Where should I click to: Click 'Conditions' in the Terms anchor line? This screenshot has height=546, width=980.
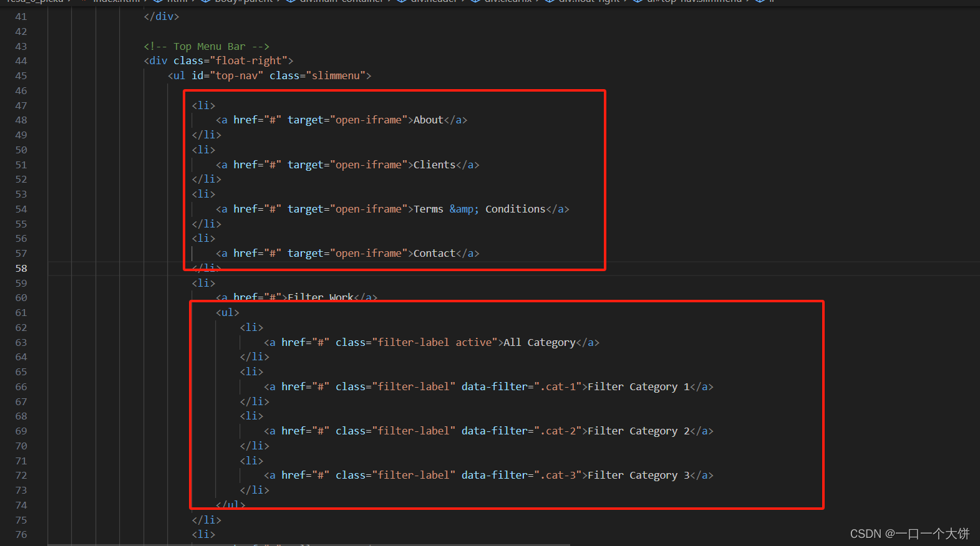(x=515, y=209)
